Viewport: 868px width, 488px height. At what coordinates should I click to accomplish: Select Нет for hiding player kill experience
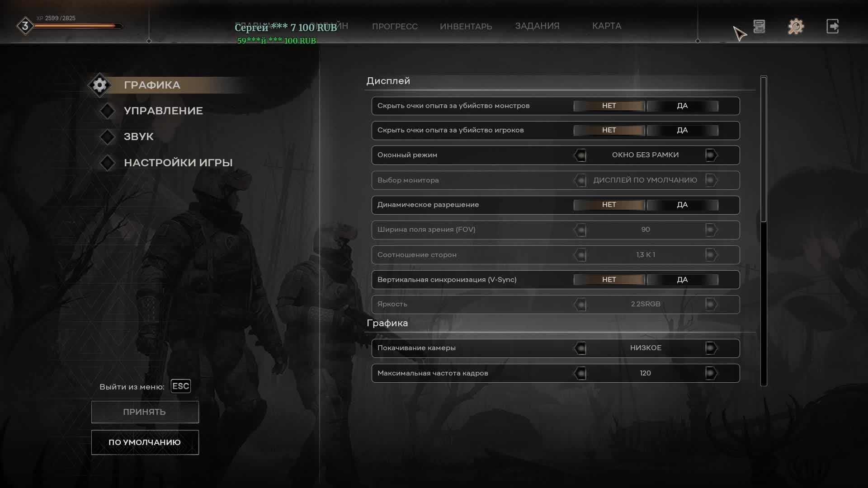point(609,130)
